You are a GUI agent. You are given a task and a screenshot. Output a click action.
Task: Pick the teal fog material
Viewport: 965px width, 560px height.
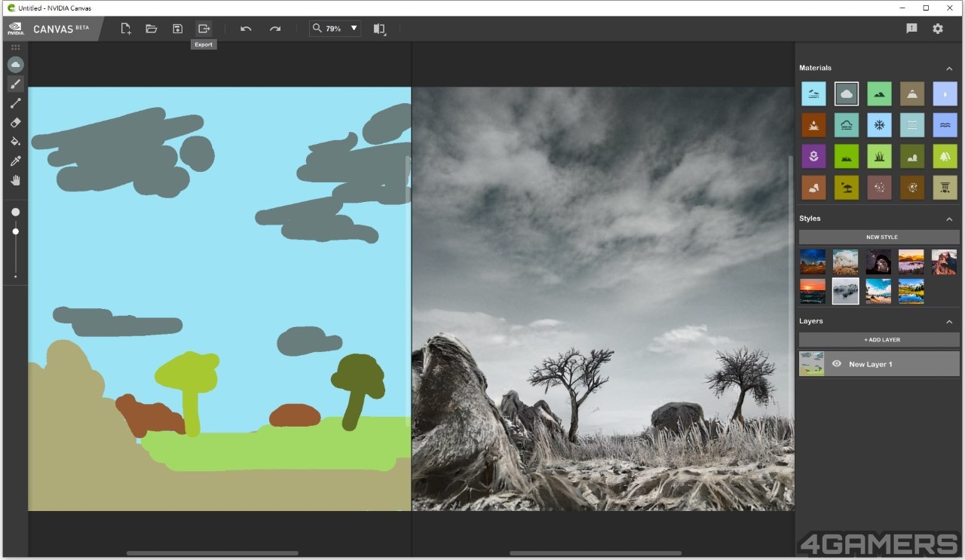847,125
